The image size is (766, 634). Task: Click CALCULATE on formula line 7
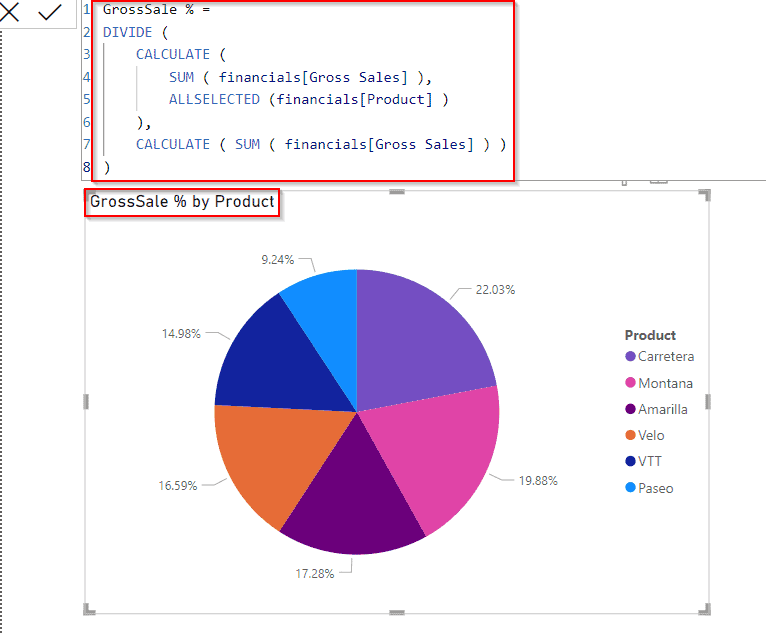pyautogui.click(x=172, y=145)
